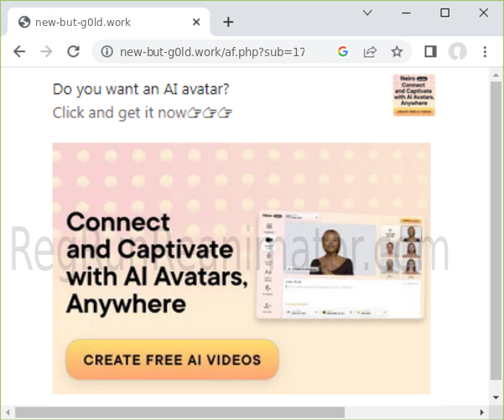This screenshot has height=420, width=504.
Task: Click the forward navigation arrow
Action: 46,52
